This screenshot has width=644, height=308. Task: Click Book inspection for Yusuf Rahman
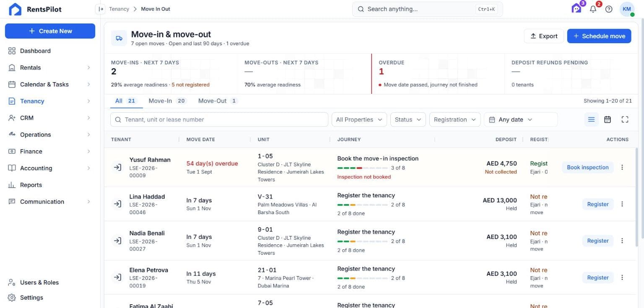587,167
